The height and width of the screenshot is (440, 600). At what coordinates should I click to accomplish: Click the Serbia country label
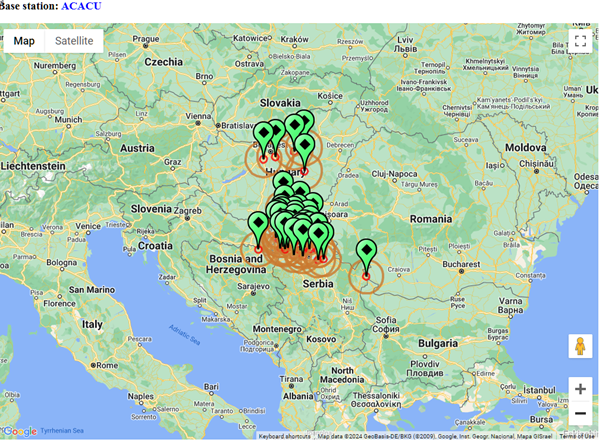point(318,284)
